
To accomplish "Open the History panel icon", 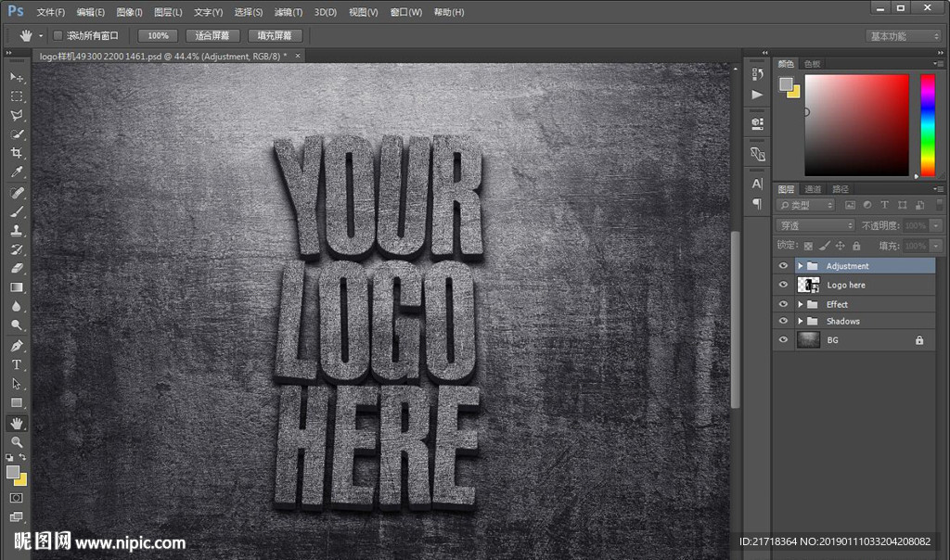I will 757,73.
